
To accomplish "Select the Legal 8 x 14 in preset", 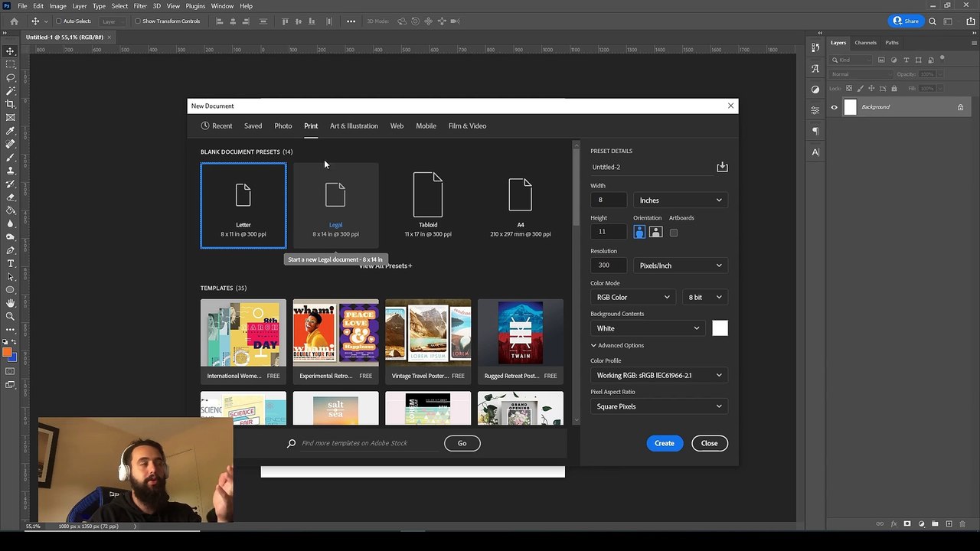I will (x=335, y=206).
